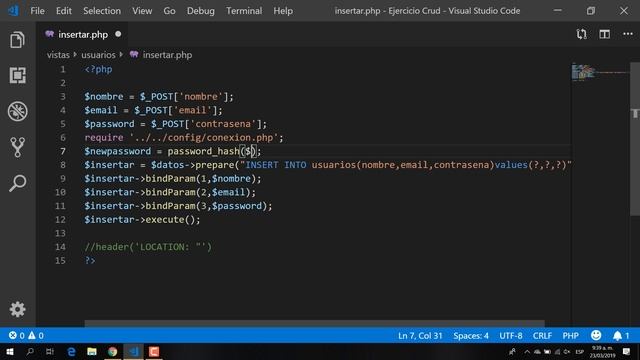Open File Explorer from the taskbar

[x=92, y=351]
